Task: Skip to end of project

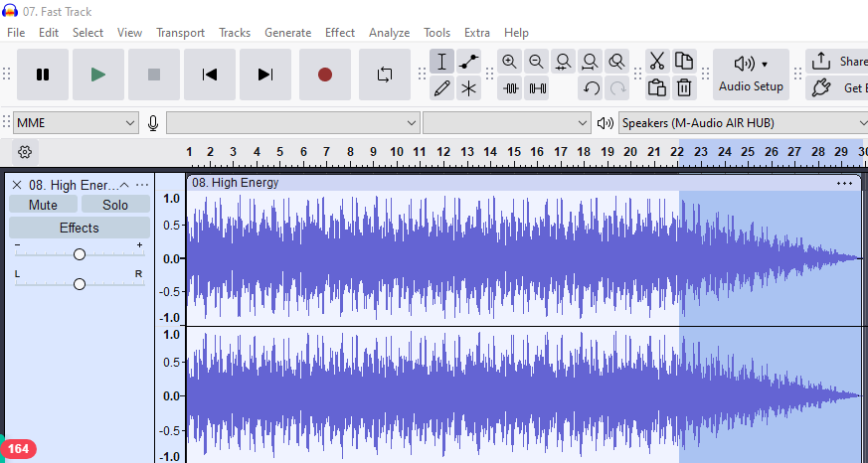Action: 265,75
